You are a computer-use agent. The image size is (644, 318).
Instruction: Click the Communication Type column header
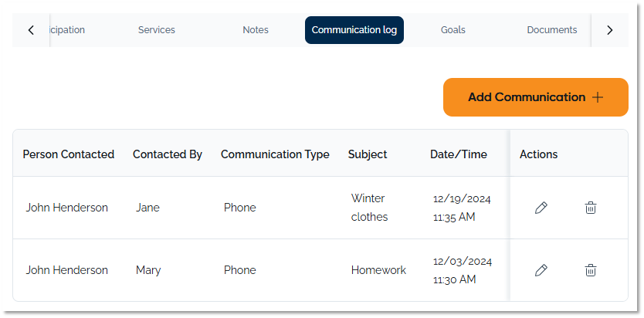275,154
